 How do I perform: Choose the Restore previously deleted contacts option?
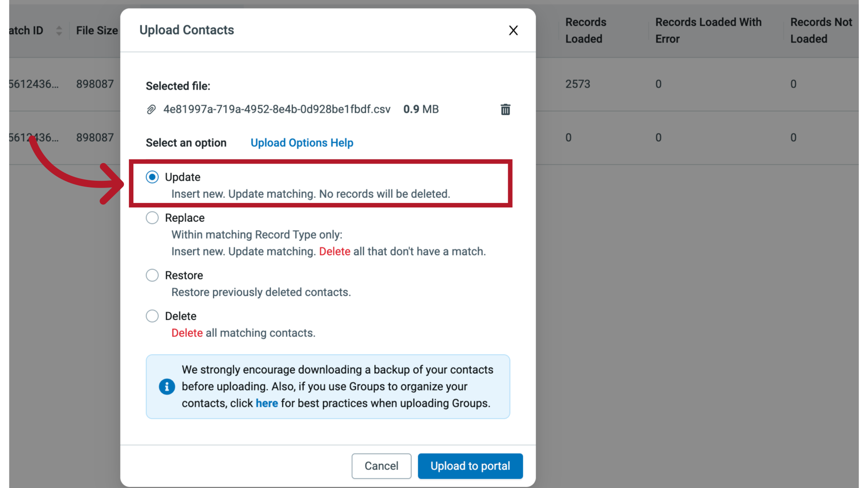[152, 275]
